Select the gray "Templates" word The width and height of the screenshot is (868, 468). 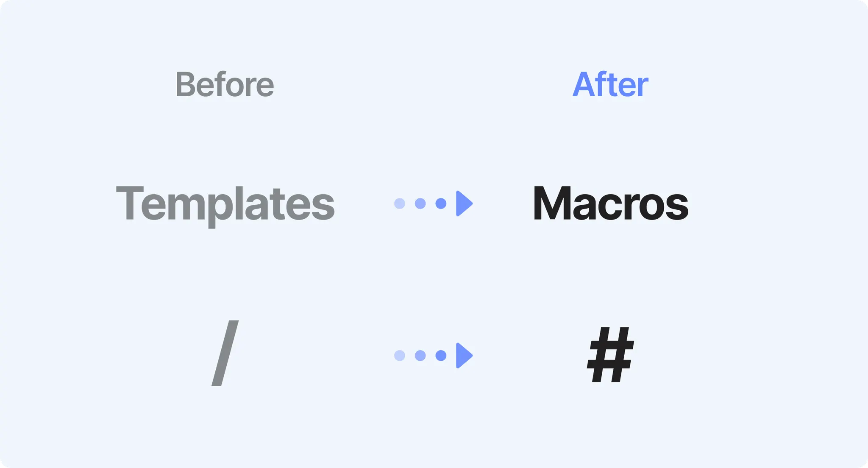(x=225, y=206)
